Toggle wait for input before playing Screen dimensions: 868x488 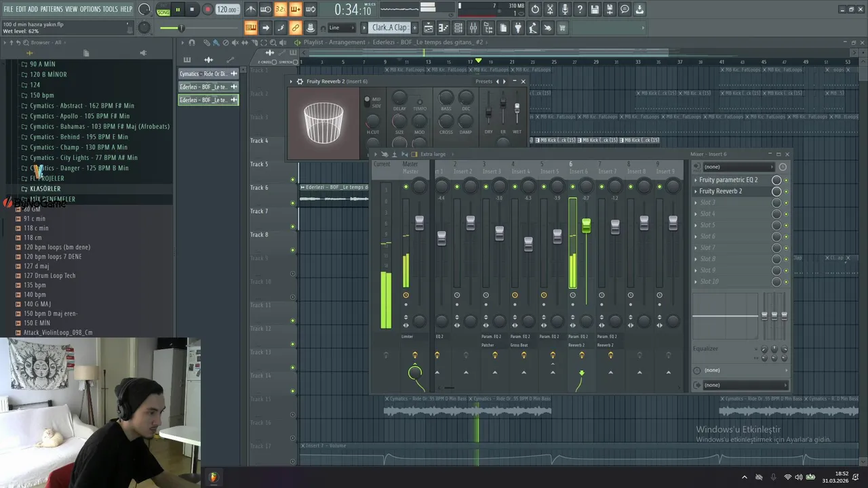click(266, 9)
